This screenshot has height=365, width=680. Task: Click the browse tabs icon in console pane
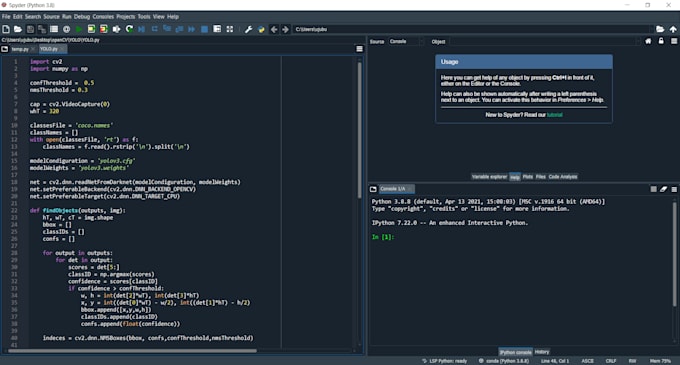click(373, 189)
